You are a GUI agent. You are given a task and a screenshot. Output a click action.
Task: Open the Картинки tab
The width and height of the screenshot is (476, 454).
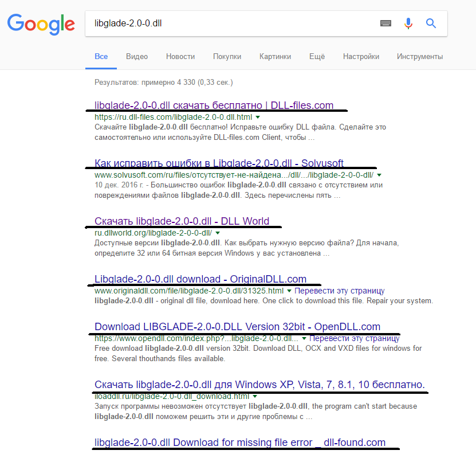275,57
